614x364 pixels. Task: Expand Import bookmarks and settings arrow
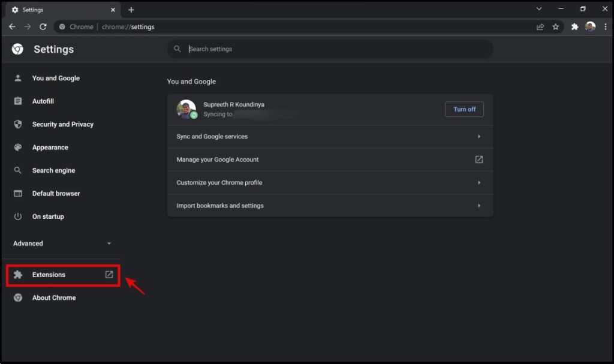coord(479,206)
